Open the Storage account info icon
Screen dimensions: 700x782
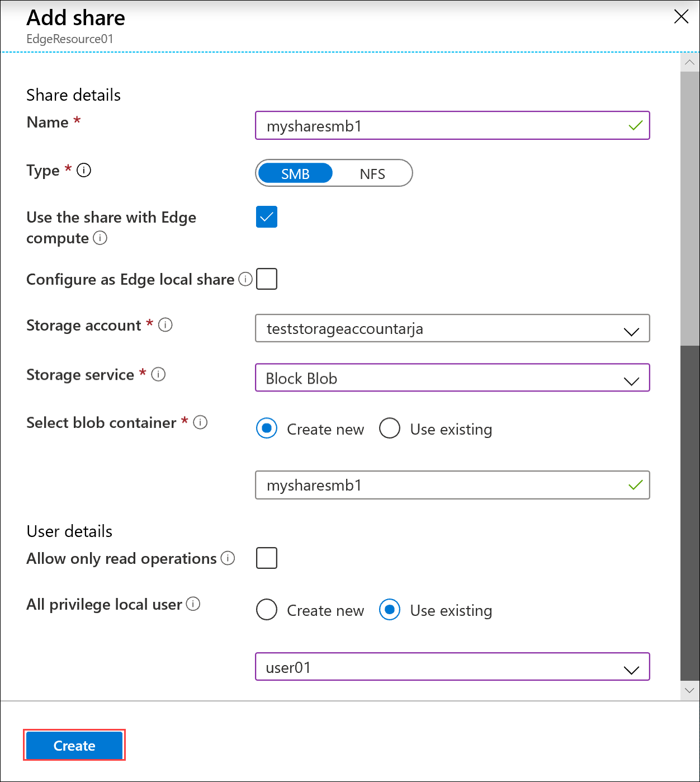[x=165, y=325]
